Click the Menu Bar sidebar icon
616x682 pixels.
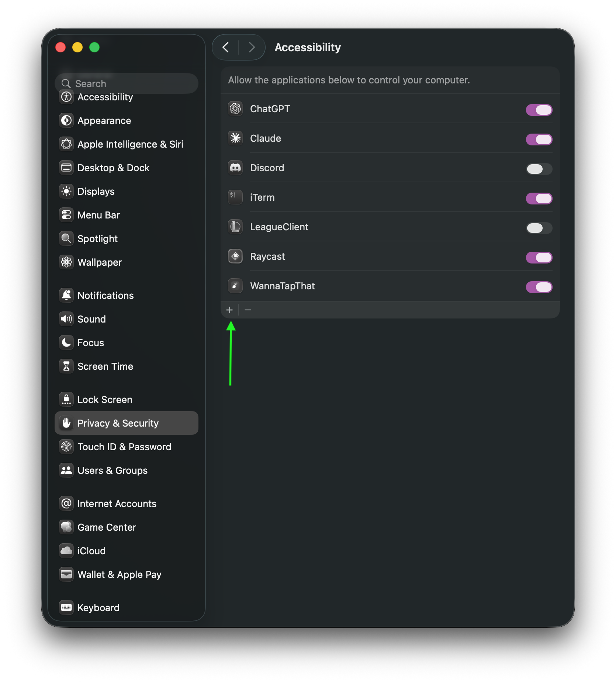pos(66,215)
